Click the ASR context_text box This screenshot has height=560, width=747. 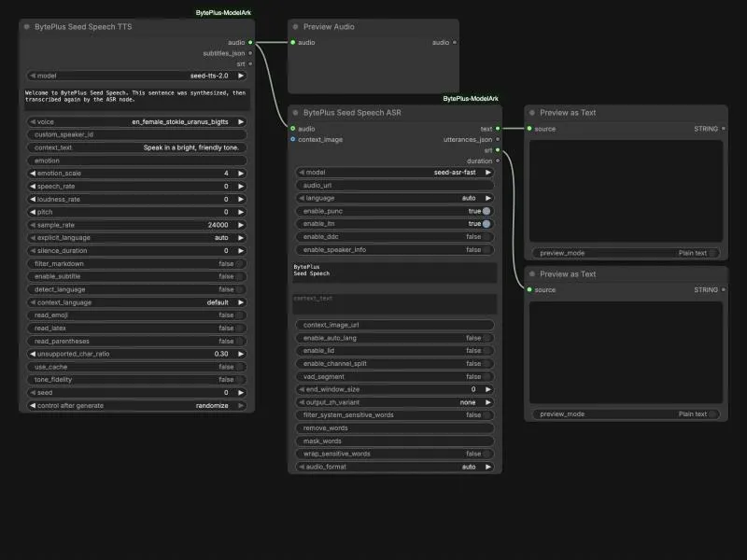point(394,304)
